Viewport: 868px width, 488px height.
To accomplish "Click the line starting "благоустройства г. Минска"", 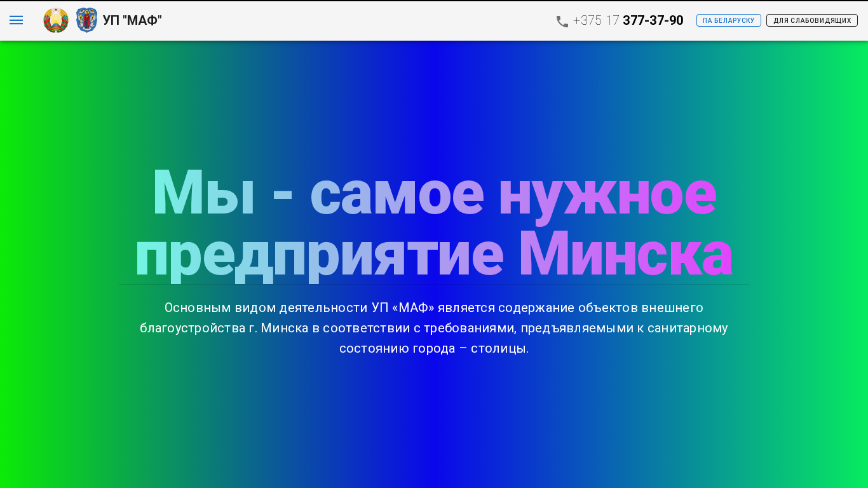I will coord(433,328).
